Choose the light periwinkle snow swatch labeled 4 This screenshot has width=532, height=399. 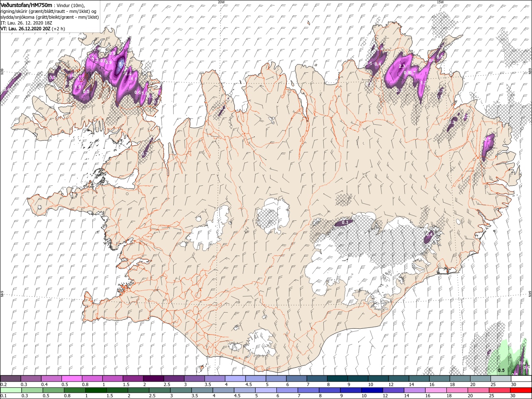[x=235, y=379]
